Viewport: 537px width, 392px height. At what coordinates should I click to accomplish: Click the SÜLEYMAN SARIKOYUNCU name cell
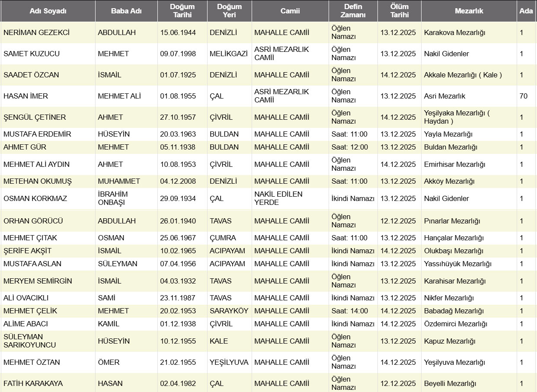(x=30, y=341)
